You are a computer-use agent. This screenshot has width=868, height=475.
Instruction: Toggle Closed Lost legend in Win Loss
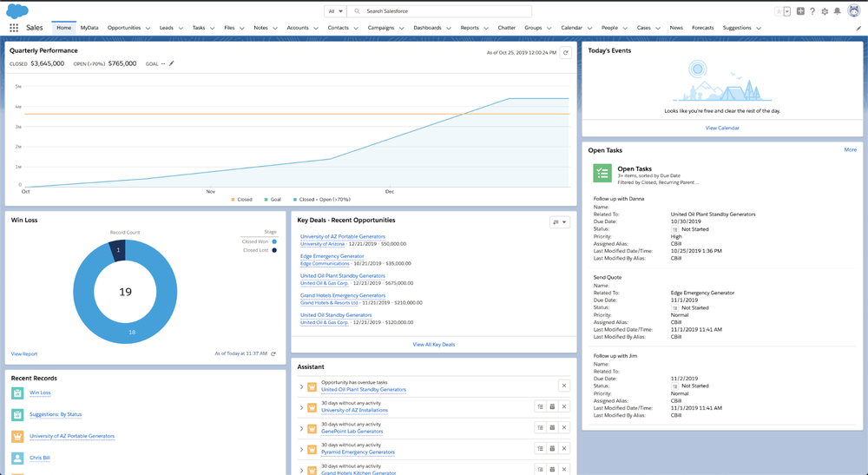pos(259,250)
